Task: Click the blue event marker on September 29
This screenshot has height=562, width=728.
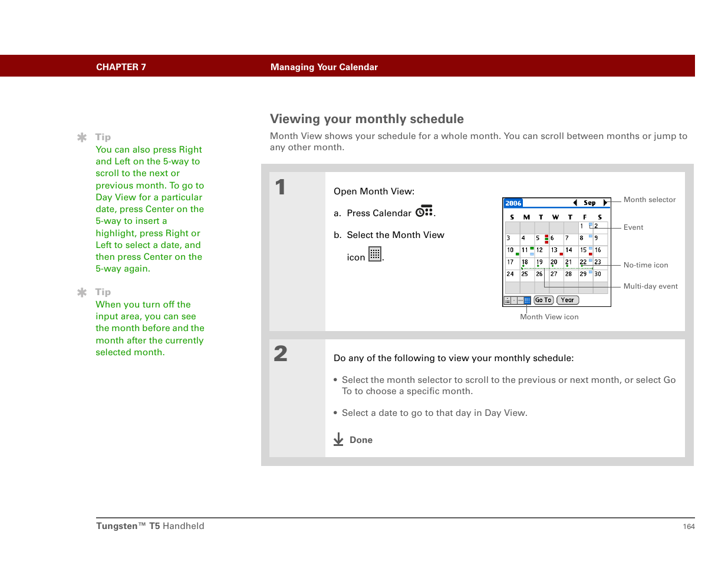Action: point(591,272)
